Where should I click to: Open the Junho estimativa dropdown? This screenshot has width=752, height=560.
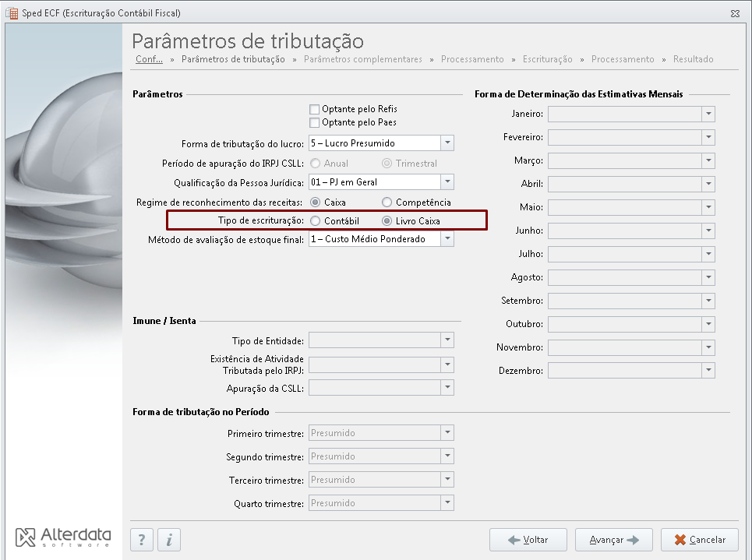tap(708, 231)
